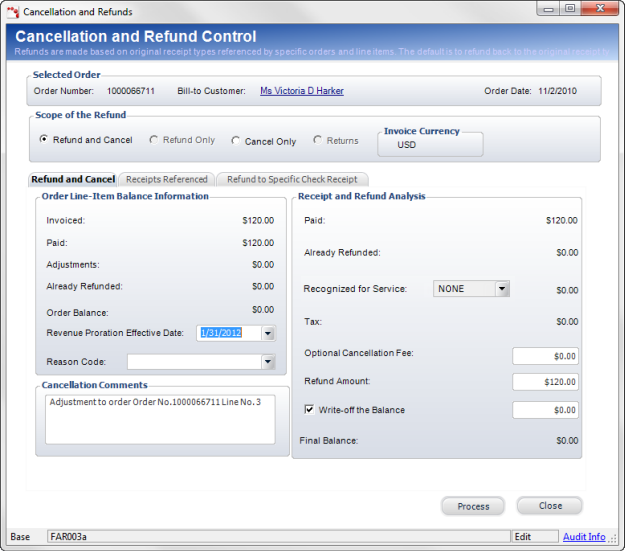Expand the Reason Code dropdown
The height and width of the screenshot is (551, 625).
tap(268, 362)
